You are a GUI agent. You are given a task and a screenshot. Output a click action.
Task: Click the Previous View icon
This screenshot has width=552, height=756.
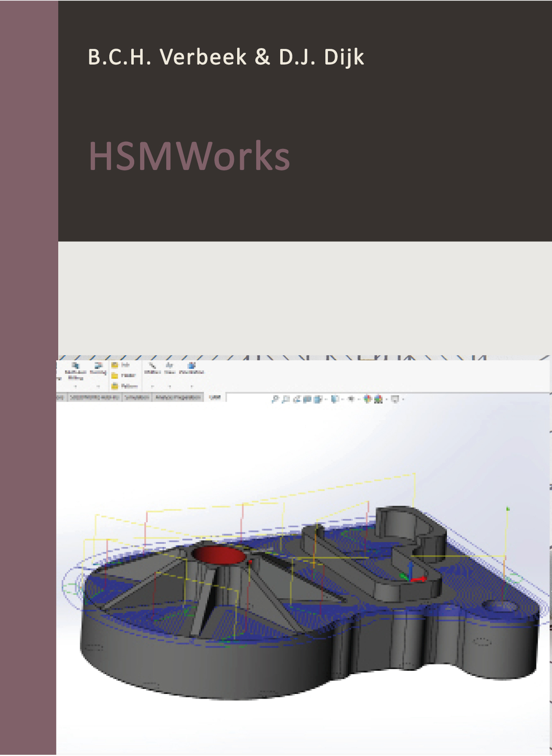(x=297, y=399)
